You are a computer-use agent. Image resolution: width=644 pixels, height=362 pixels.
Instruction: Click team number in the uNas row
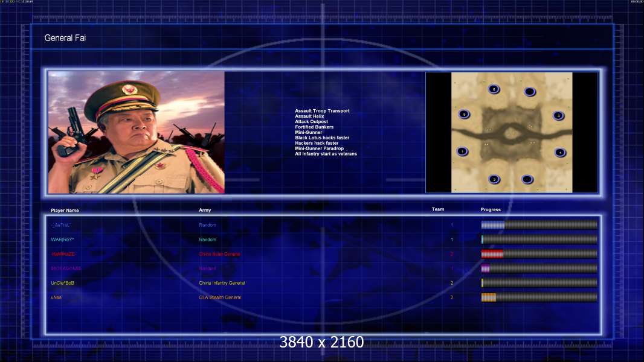pyautogui.click(x=452, y=297)
